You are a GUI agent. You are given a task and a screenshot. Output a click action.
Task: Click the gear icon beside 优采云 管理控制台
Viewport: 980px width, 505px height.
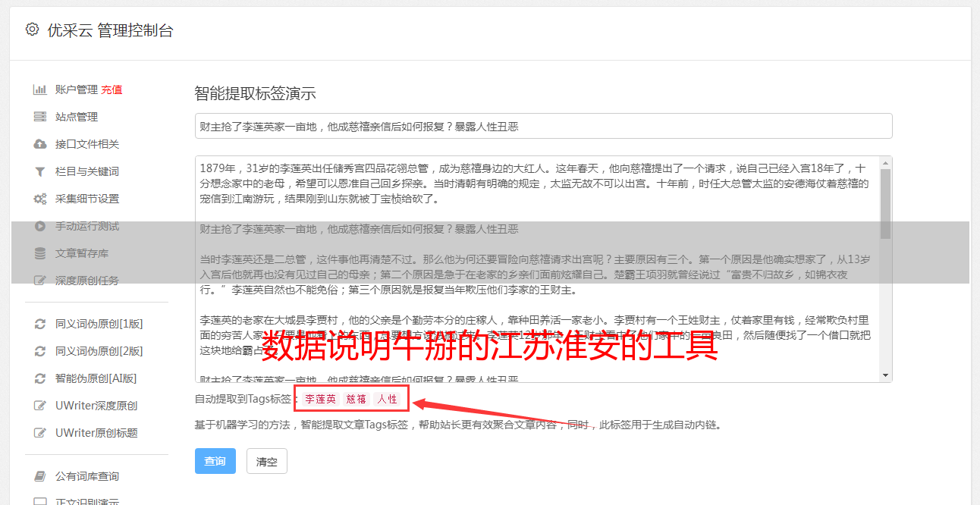(32, 30)
